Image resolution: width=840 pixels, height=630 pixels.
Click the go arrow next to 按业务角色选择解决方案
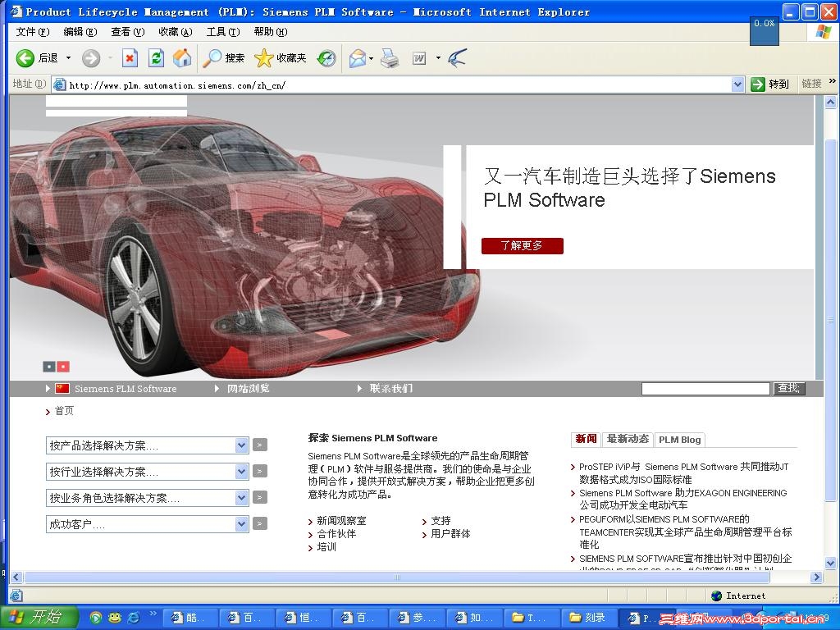(x=260, y=497)
